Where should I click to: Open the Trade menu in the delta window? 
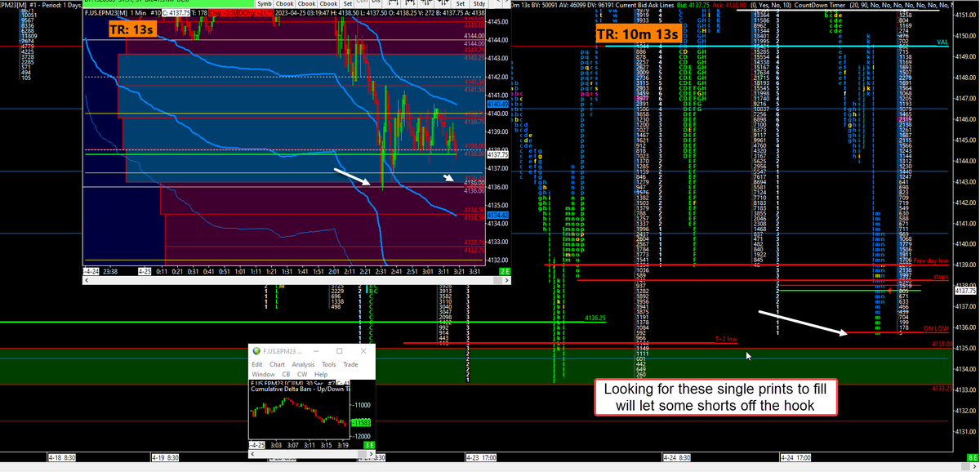coord(351,364)
